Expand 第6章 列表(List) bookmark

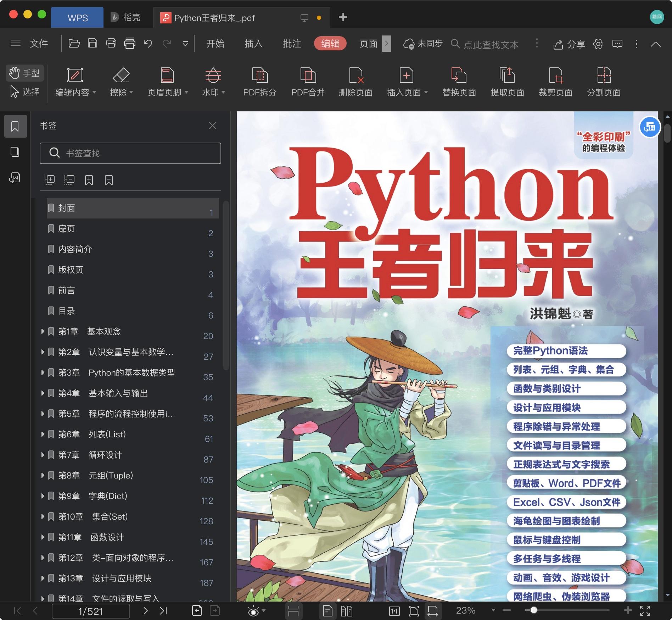(43, 434)
